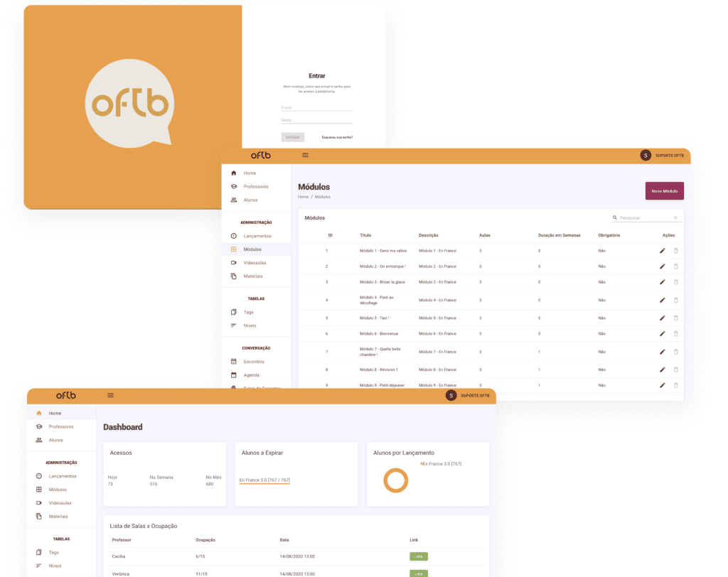The image size is (728, 577).
Task: Click the S user avatar in the Dashboard header
Action: pyautogui.click(x=451, y=395)
